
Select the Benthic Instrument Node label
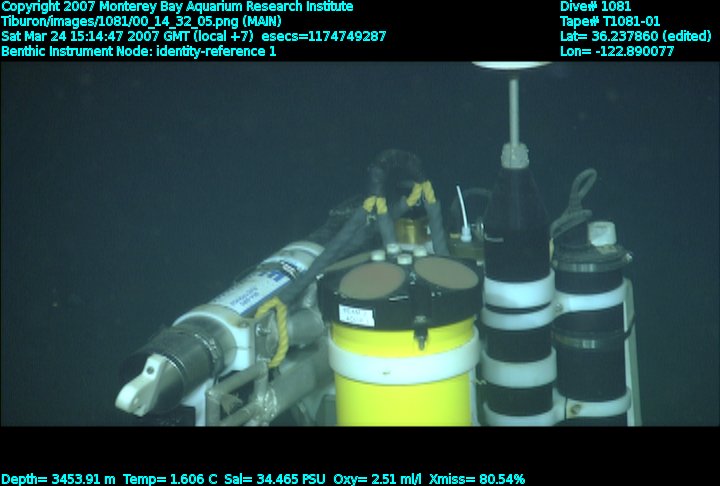[x=139, y=51]
